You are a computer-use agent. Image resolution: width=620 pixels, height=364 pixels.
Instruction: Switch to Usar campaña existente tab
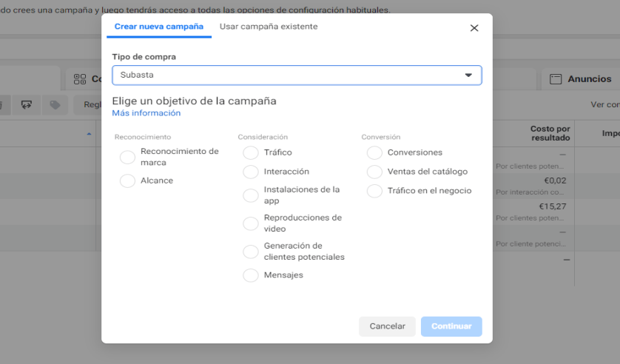269,27
